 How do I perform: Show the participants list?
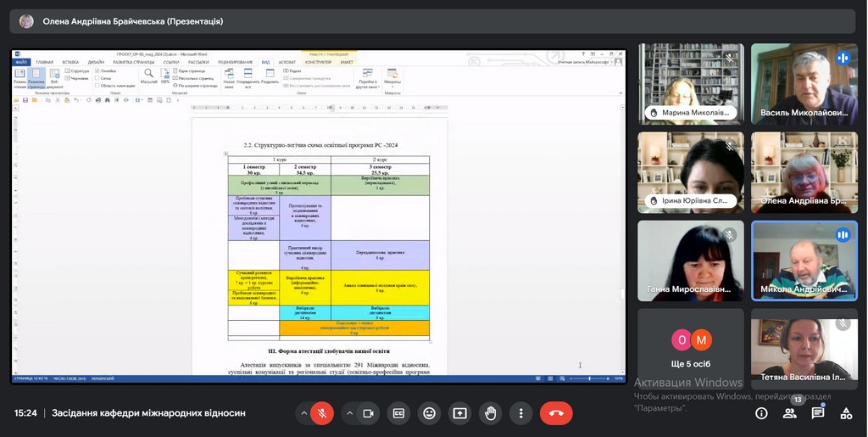click(790, 413)
